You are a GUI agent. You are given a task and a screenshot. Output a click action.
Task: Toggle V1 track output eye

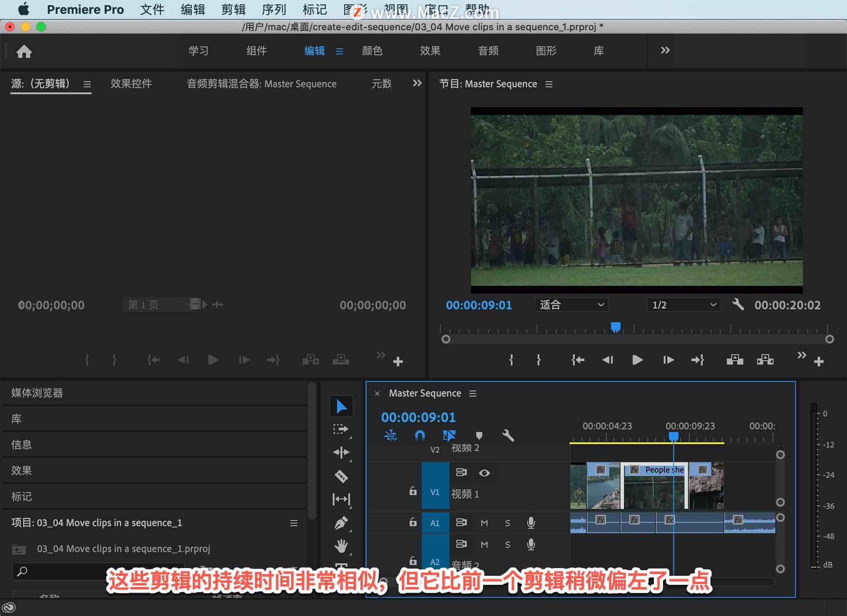coord(484,473)
